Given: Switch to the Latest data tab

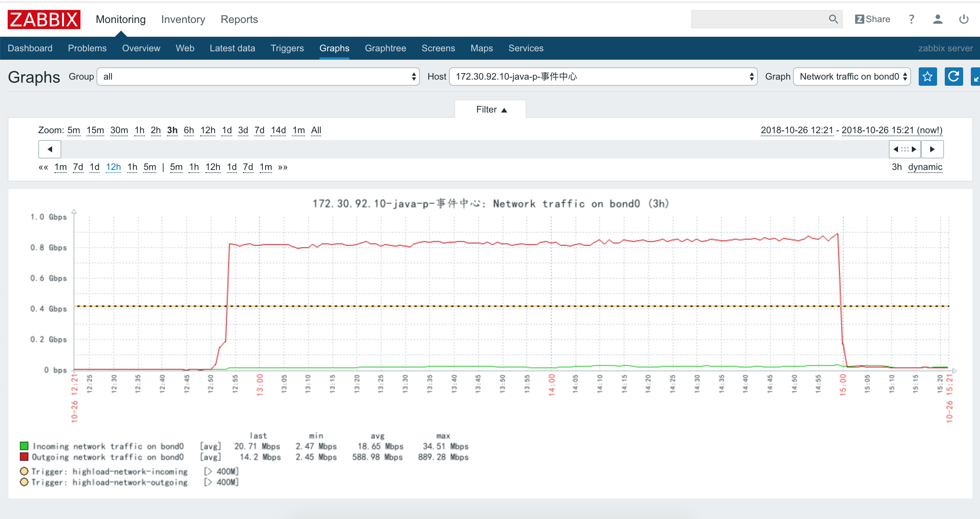Looking at the screenshot, I should coord(232,48).
